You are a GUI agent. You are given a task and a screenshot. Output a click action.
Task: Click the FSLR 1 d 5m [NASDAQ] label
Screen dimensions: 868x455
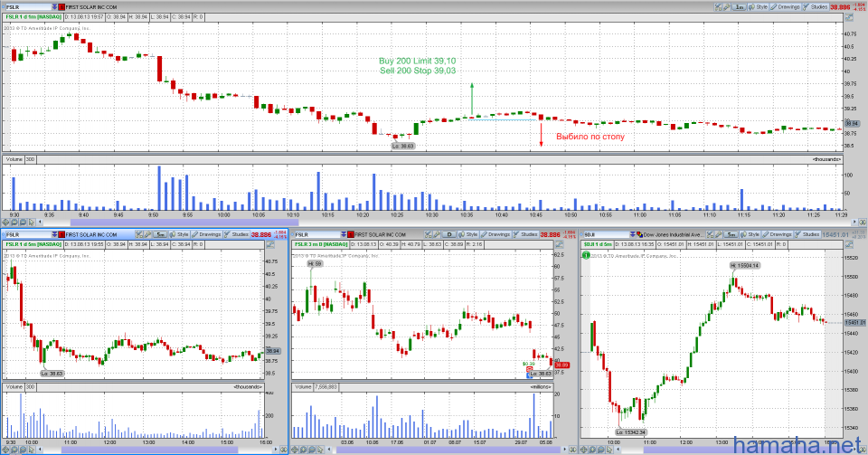[33, 244]
